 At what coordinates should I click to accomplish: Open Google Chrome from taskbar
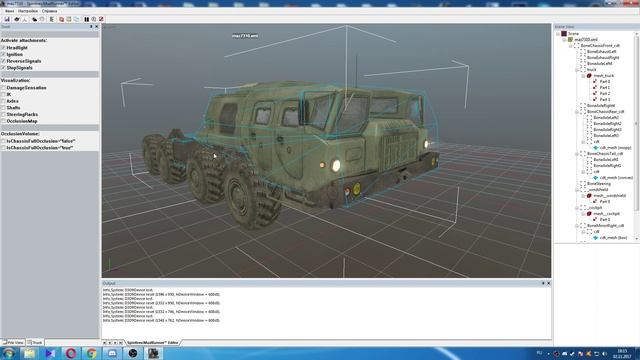pyautogui.click(x=91, y=353)
